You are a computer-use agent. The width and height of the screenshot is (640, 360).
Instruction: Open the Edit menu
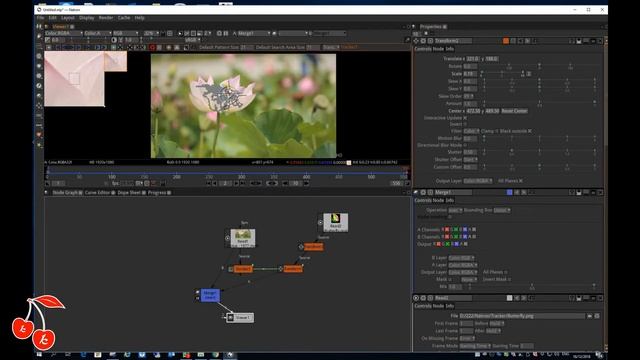[x=53, y=18]
